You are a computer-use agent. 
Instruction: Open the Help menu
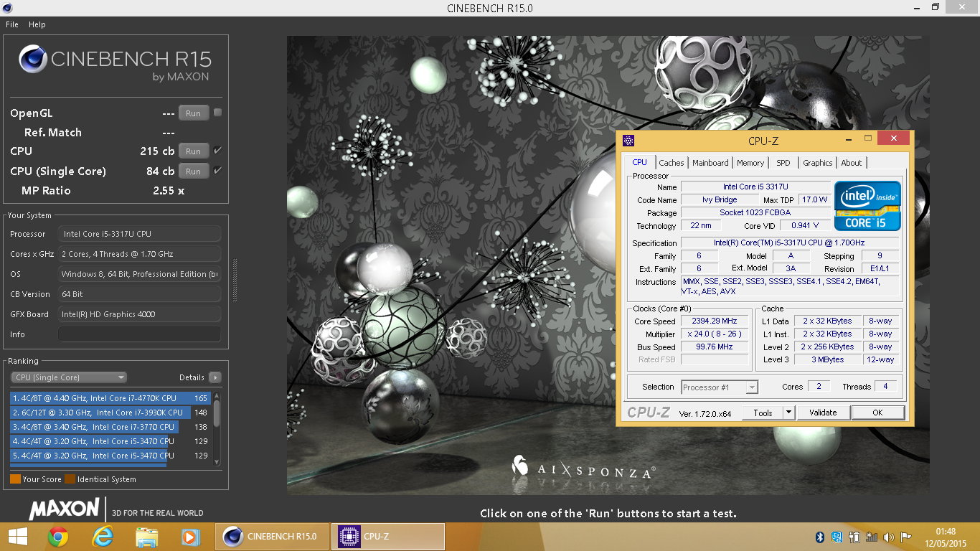tap(37, 24)
